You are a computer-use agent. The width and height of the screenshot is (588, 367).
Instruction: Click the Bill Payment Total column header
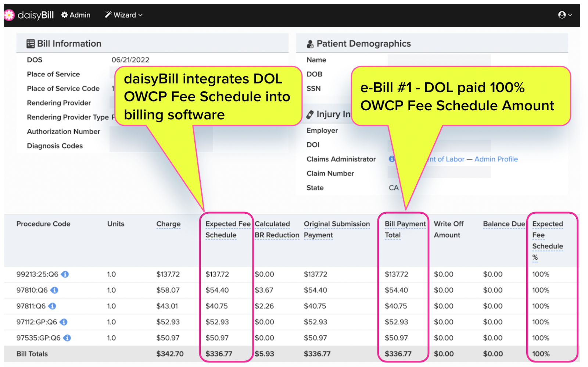(405, 229)
